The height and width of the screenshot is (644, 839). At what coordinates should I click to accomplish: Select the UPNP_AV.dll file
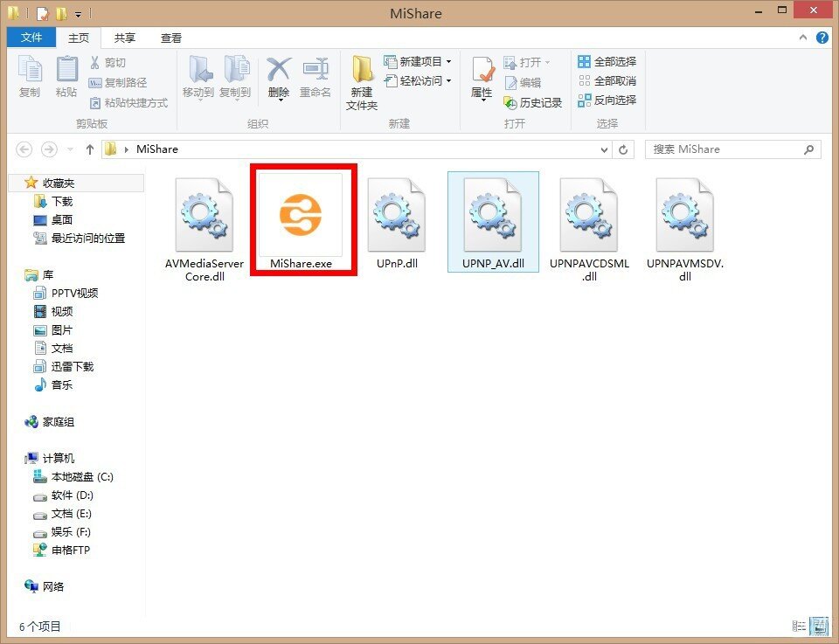(x=493, y=221)
